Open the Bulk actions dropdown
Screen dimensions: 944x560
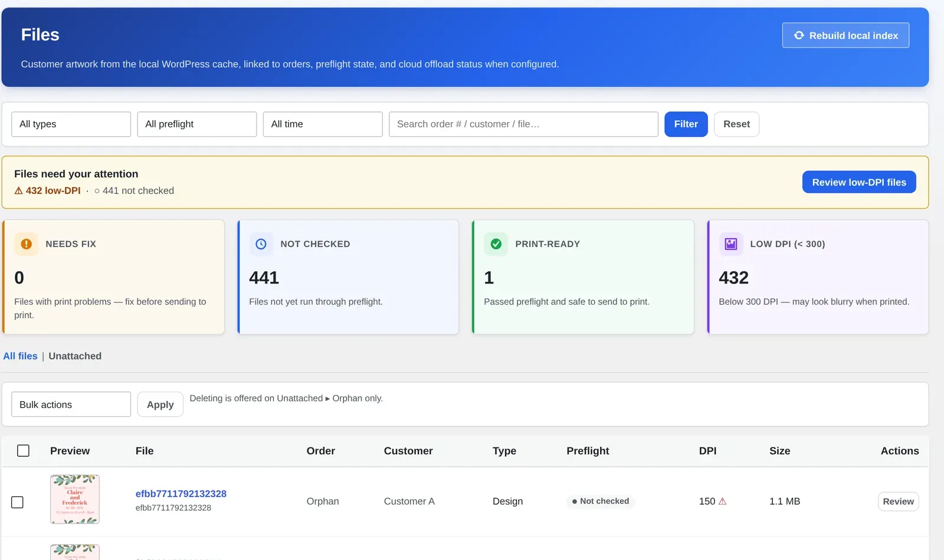tap(71, 404)
